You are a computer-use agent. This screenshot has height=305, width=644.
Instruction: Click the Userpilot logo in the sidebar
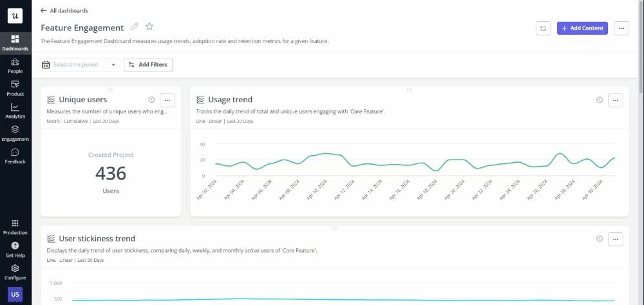pyautogui.click(x=15, y=15)
